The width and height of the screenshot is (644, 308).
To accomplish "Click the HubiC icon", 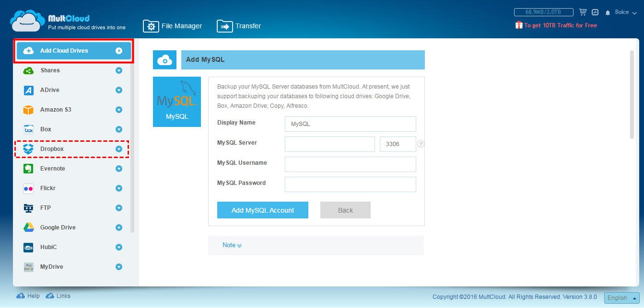I will [28, 247].
